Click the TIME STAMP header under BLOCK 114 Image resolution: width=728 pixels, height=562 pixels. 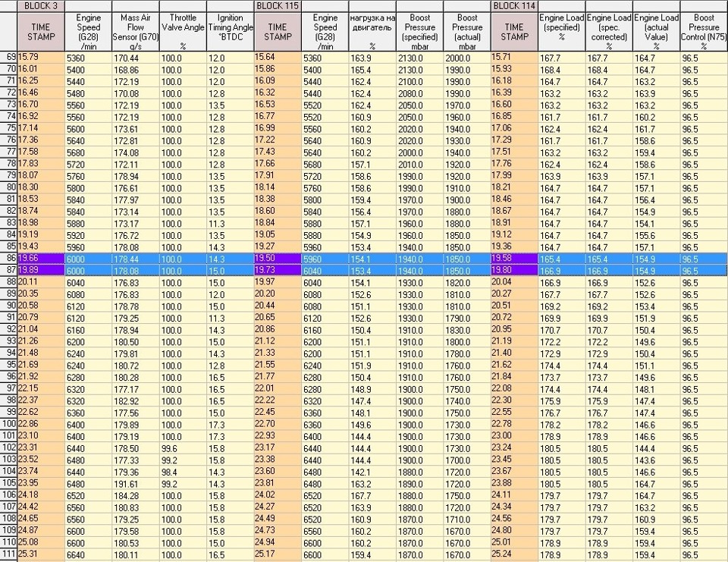[514, 32]
